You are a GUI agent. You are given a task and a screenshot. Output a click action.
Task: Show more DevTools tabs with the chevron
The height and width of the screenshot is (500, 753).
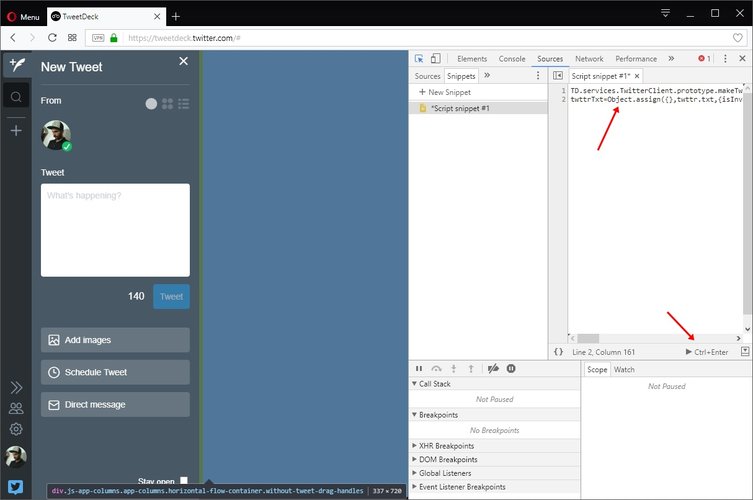pos(671,58)
